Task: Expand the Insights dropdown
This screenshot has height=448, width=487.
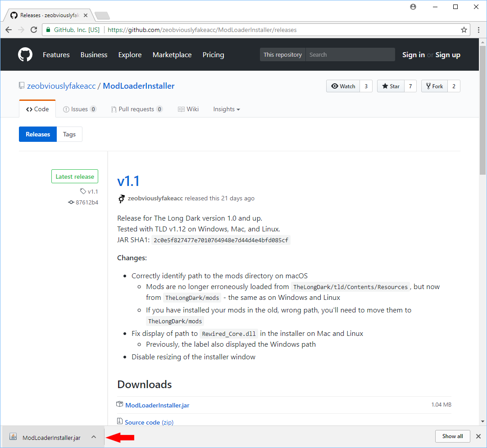Action: pos(227,109)
